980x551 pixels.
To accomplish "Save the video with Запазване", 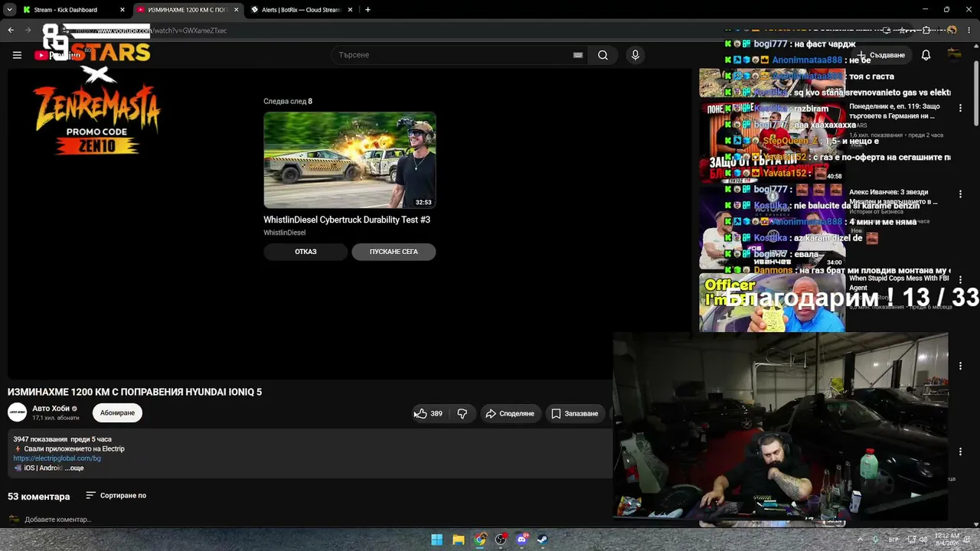I will tap(574, 413).
